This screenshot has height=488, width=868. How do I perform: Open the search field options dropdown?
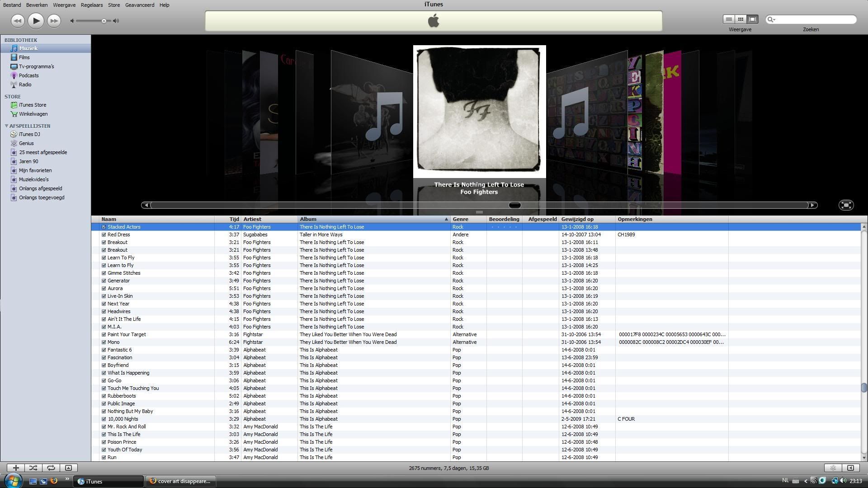coord(771,19)
